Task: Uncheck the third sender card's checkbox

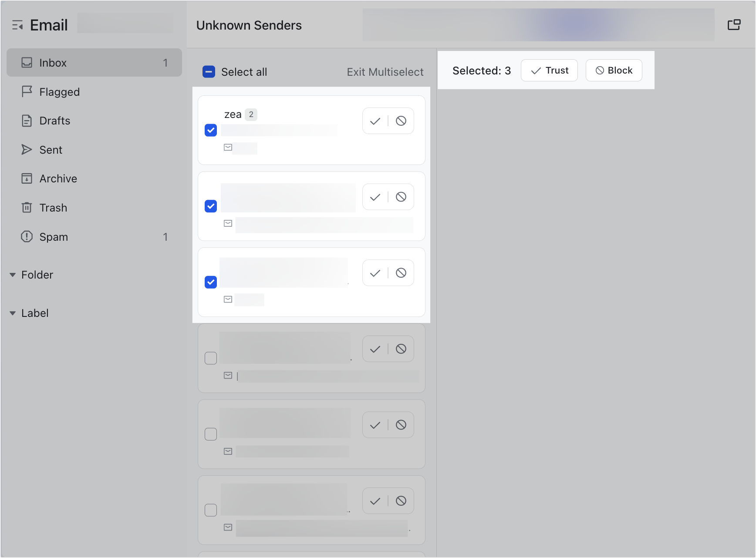Action: [211, 282]
